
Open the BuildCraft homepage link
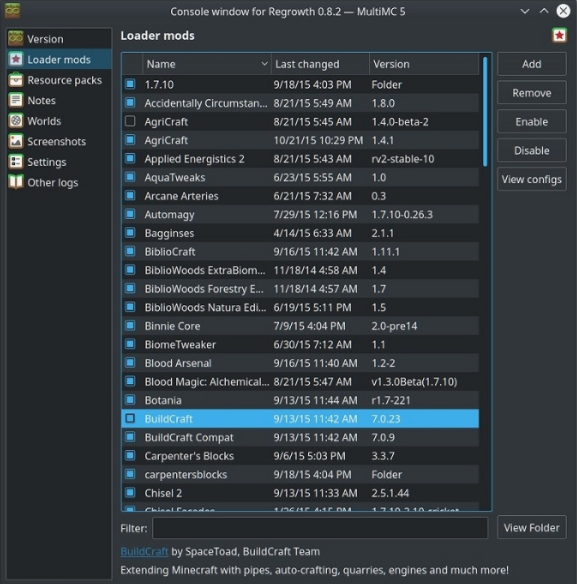144,551
